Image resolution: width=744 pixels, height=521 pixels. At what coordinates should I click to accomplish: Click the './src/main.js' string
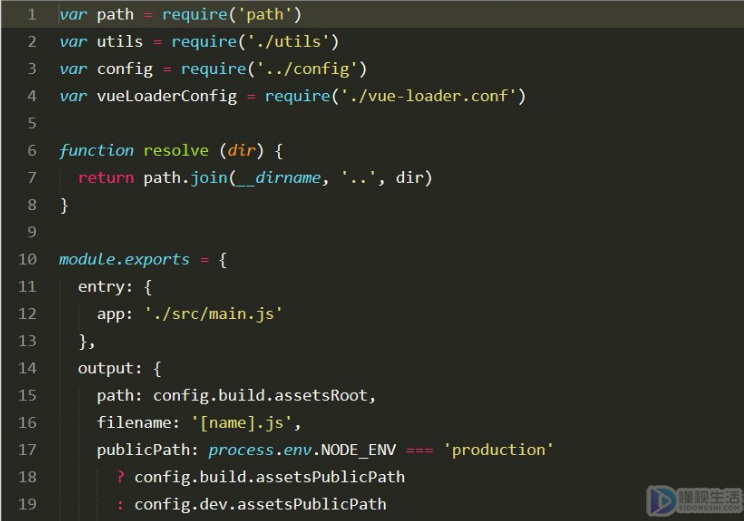coord(214,314)
